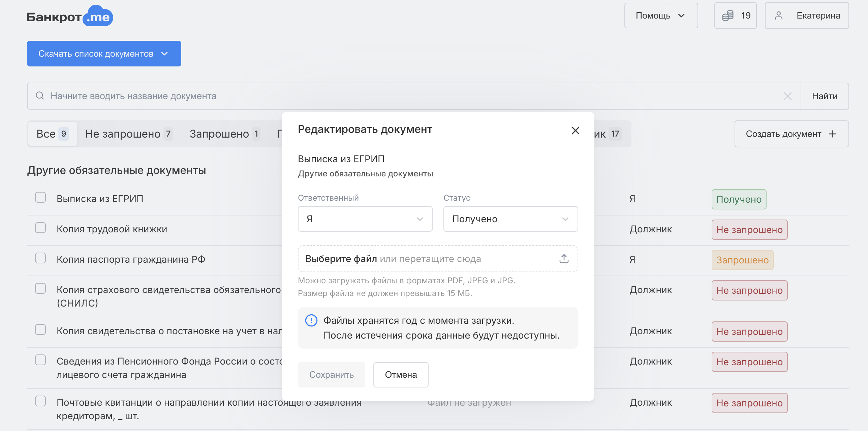The height and width of the screenshot is (431, 868).
Task: Clear the search field with the X icon
Action: [787, 96]
